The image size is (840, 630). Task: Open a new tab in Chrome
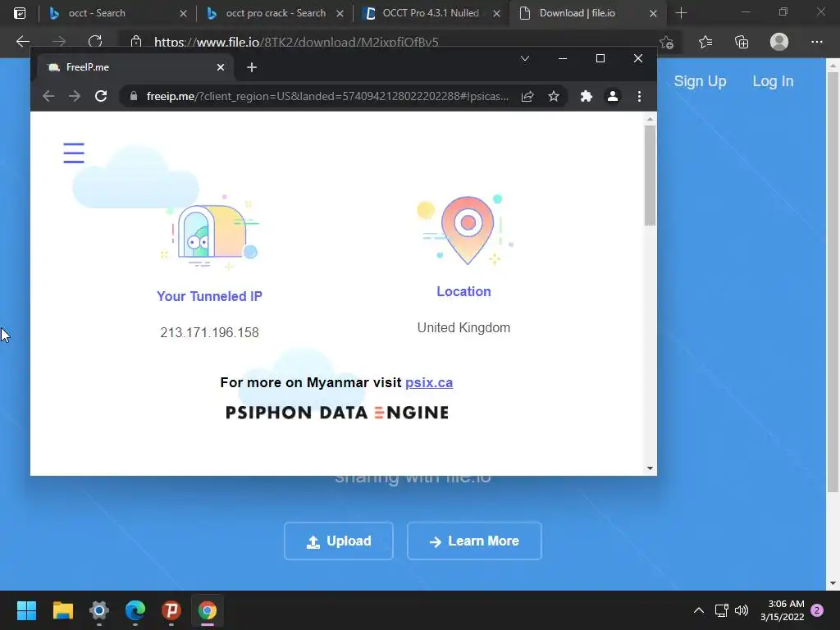click(252, 67)
